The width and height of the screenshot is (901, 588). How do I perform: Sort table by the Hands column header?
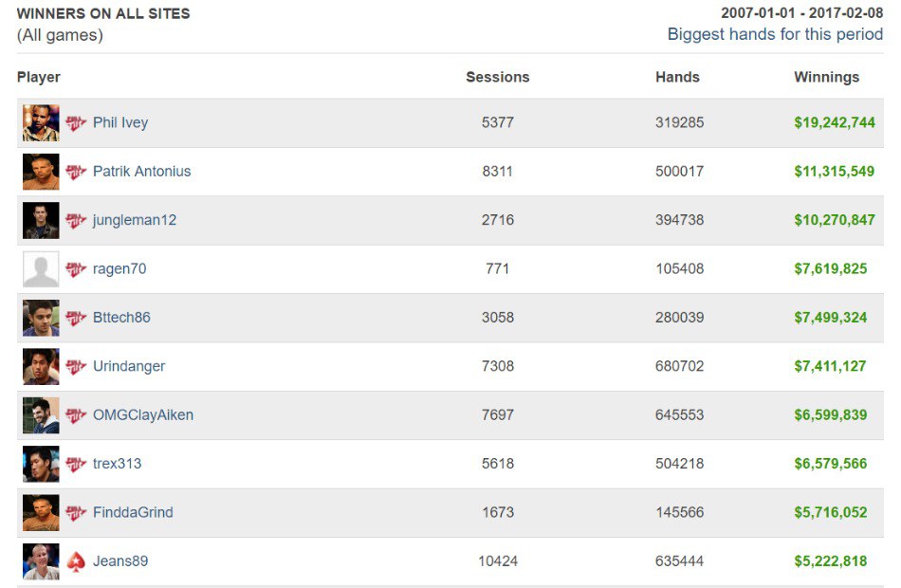point(677,78)
